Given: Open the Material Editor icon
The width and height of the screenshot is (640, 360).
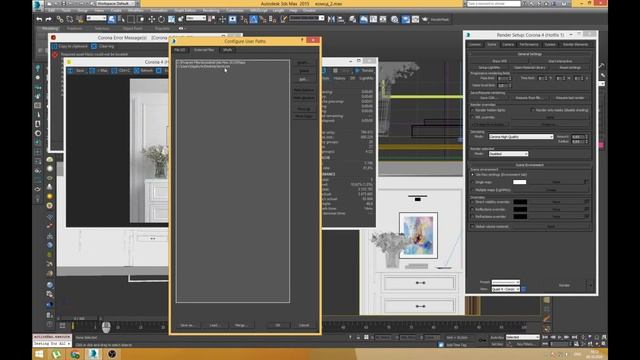Looking at the screenshot, I should pos(395,19).
